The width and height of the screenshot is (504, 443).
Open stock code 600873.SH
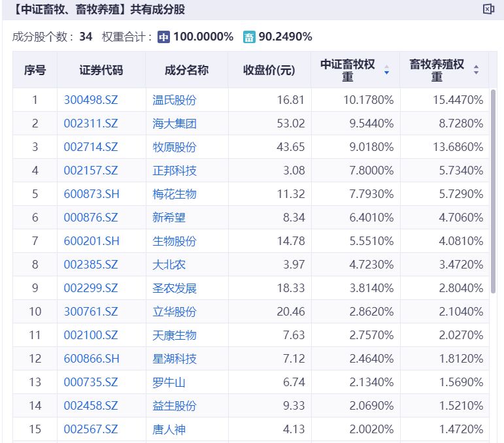92,194
